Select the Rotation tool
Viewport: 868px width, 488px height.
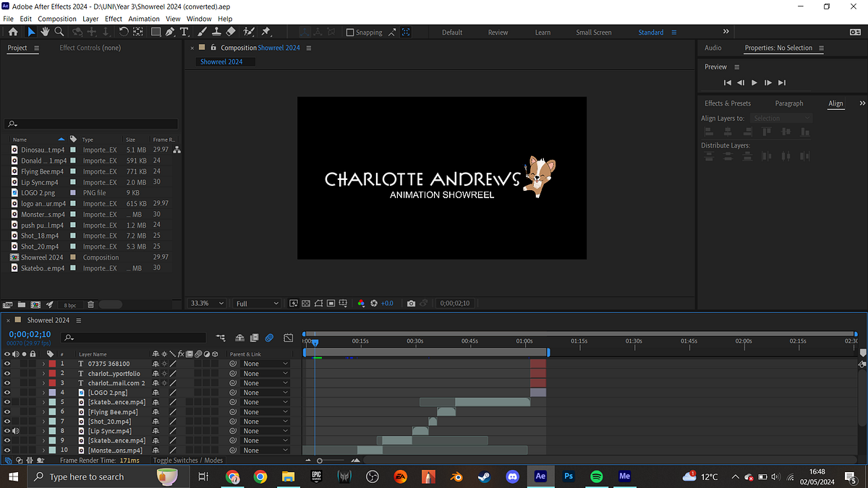click(122, 32)
